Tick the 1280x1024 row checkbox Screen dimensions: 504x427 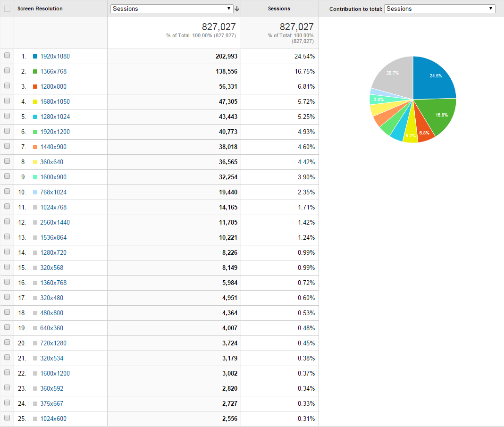[7, 116]
